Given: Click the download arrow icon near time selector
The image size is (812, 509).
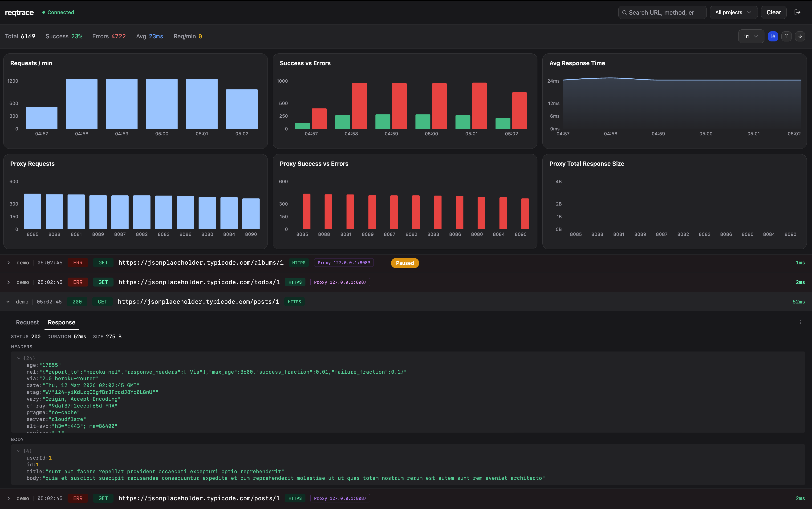Looking at the screenshot, I should pyautogui.click(x=800, y=36).
